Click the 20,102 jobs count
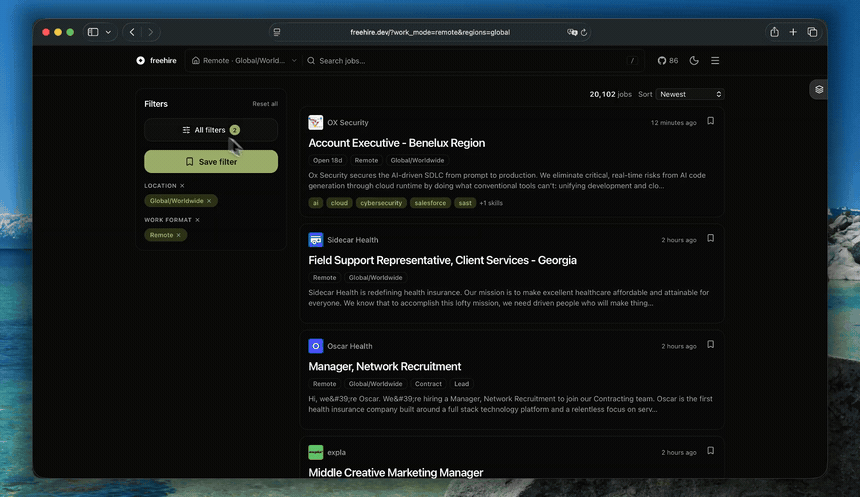This screenshot has width=860, height=497. coord(610,94)
